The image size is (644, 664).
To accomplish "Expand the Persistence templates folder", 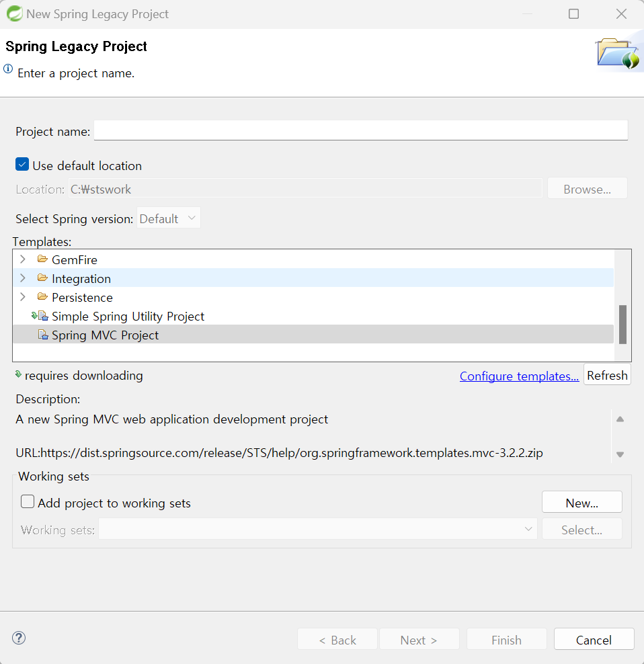I will (23, 297).
